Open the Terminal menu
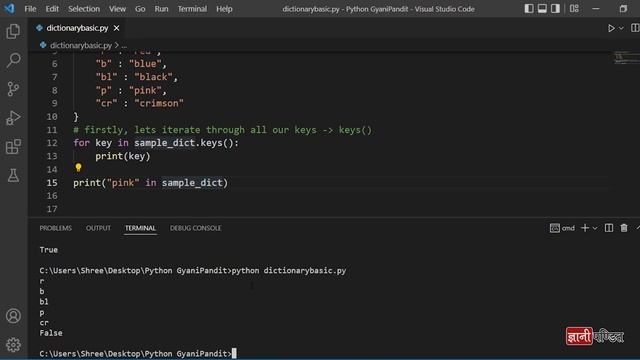The width and height of the screenshot is (640, 360). coord(192,9)
